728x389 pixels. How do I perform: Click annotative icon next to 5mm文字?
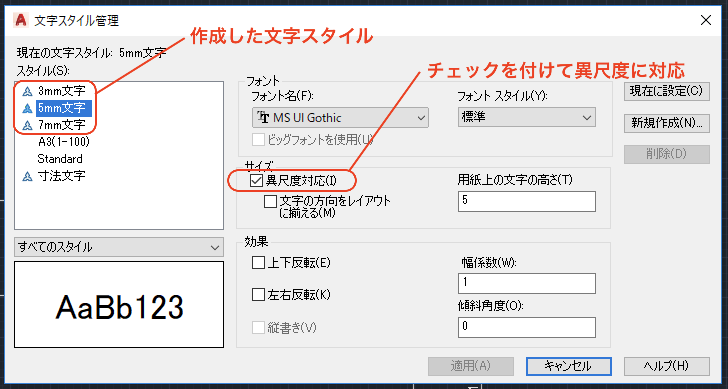(x=28, y=108)
